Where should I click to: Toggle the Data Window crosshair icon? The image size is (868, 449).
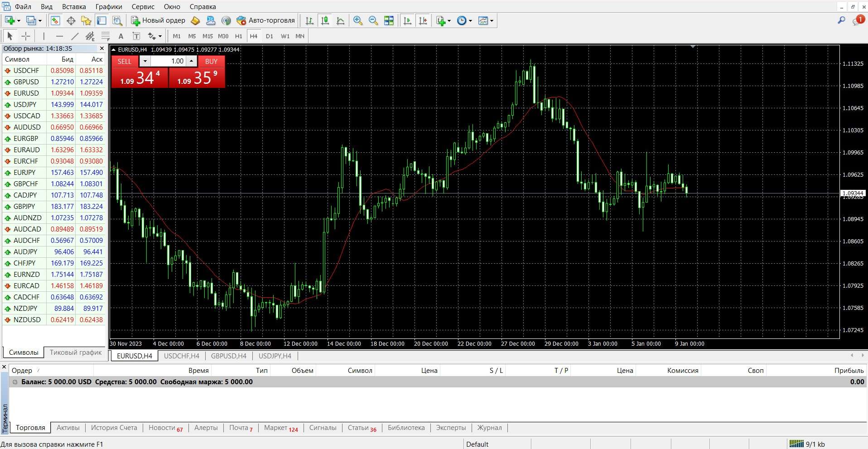71,20
